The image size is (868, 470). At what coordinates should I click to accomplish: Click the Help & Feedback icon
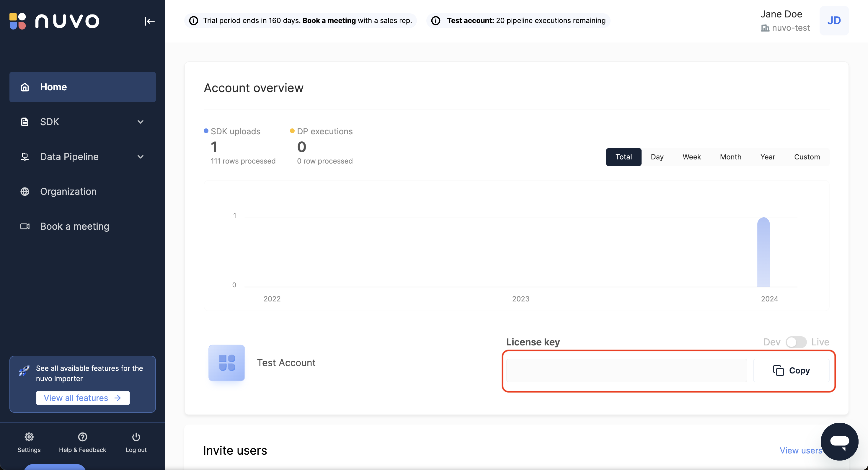click(x=83, y=437)
